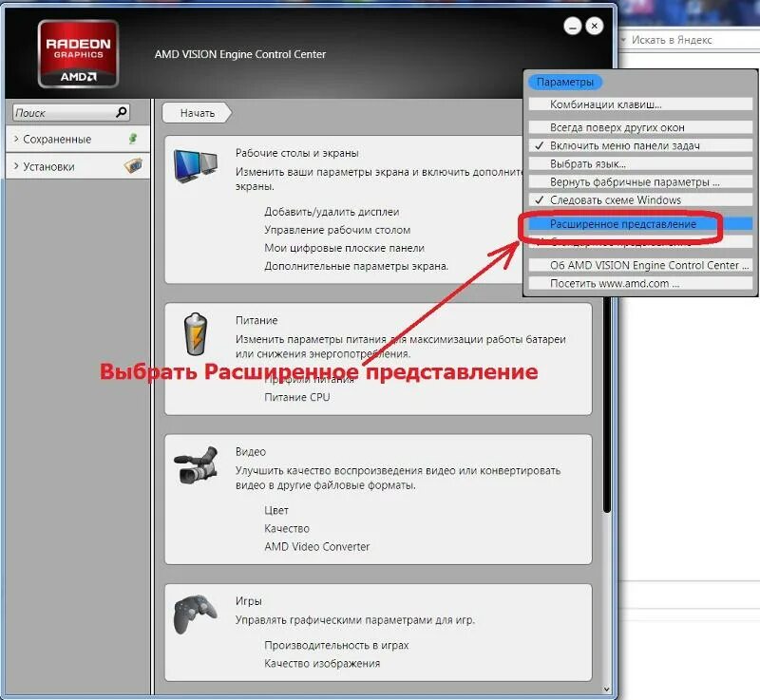Click the battery power icon

(x=196, y=334)
